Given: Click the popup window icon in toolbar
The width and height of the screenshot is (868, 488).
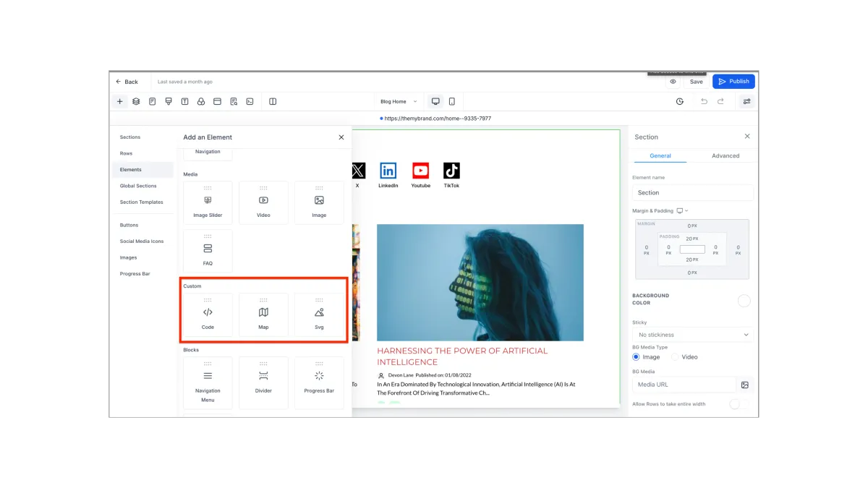Looking at the screenshot, I should pos(217,102).
